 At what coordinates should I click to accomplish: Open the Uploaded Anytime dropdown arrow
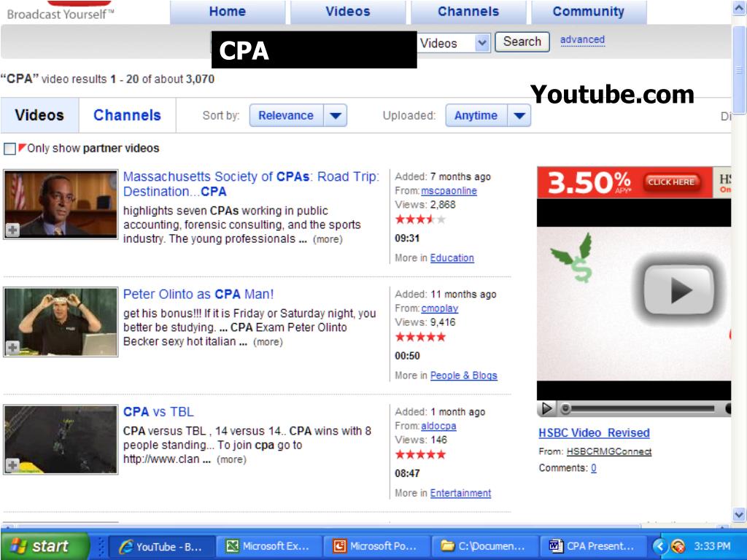[x=519, y=116]
